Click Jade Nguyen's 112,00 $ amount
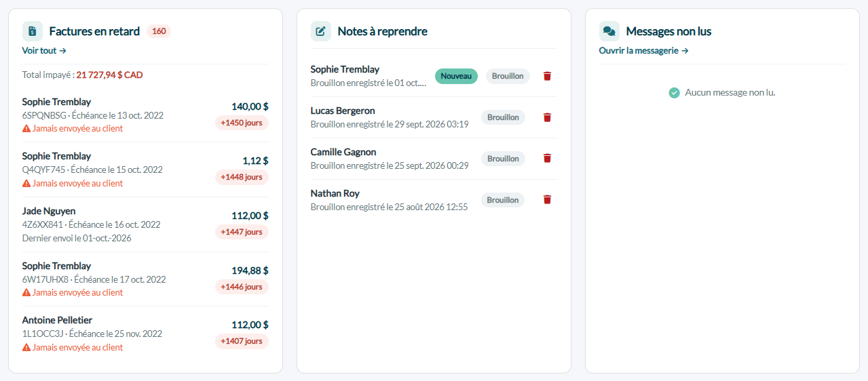Screen dimensions: 868x381 pos(250,216)
